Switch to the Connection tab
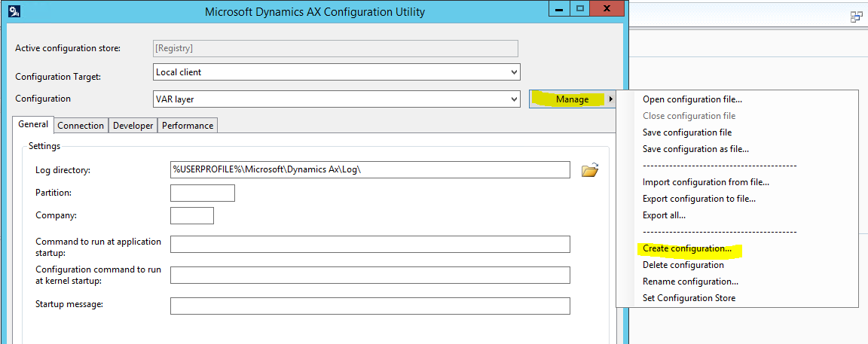This screenshot has height=344, width=868. pyautogui.click(x=81, y=126)
